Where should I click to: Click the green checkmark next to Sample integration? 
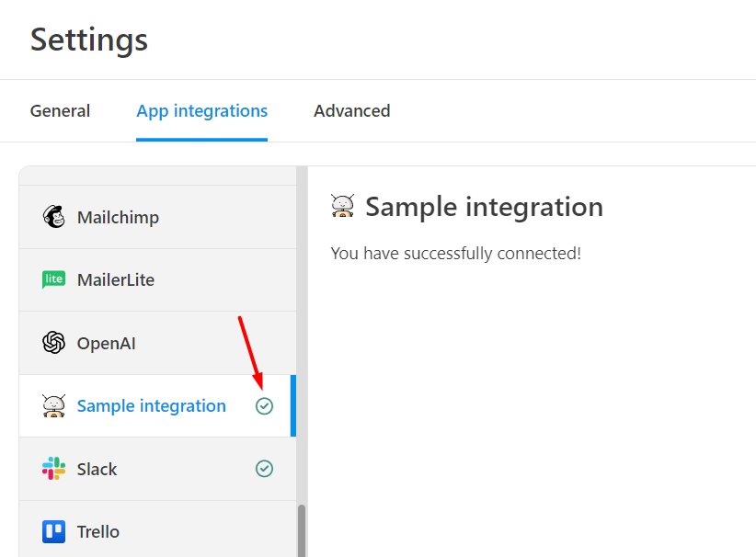pyautogui.click(x=264, y=406)
